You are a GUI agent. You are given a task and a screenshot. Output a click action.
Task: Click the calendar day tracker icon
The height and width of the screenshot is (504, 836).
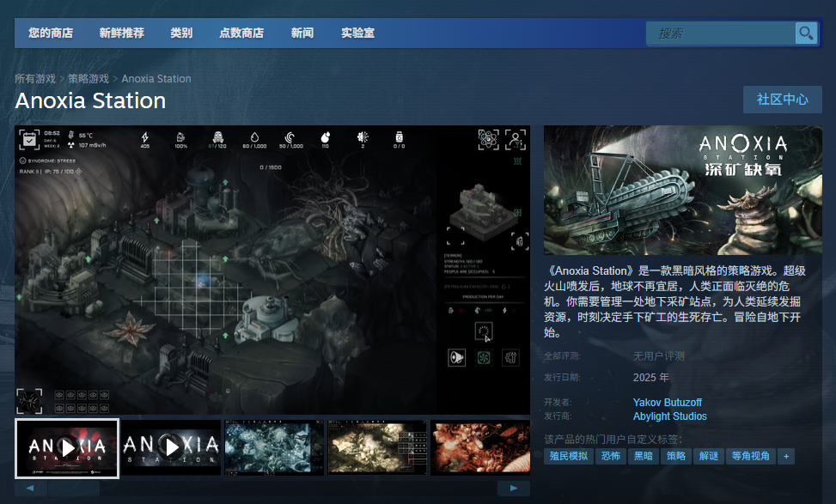[x=30, y=140]
